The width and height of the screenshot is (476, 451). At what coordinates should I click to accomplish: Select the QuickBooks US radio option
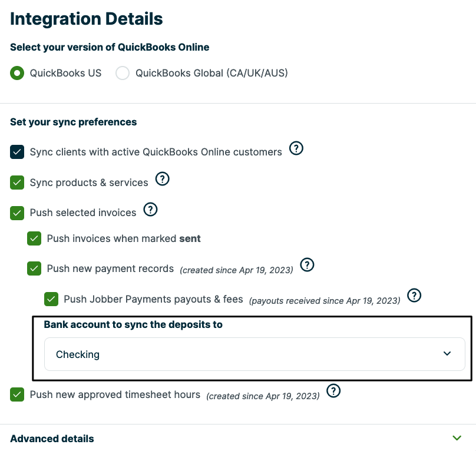click(x=17, y=74)
